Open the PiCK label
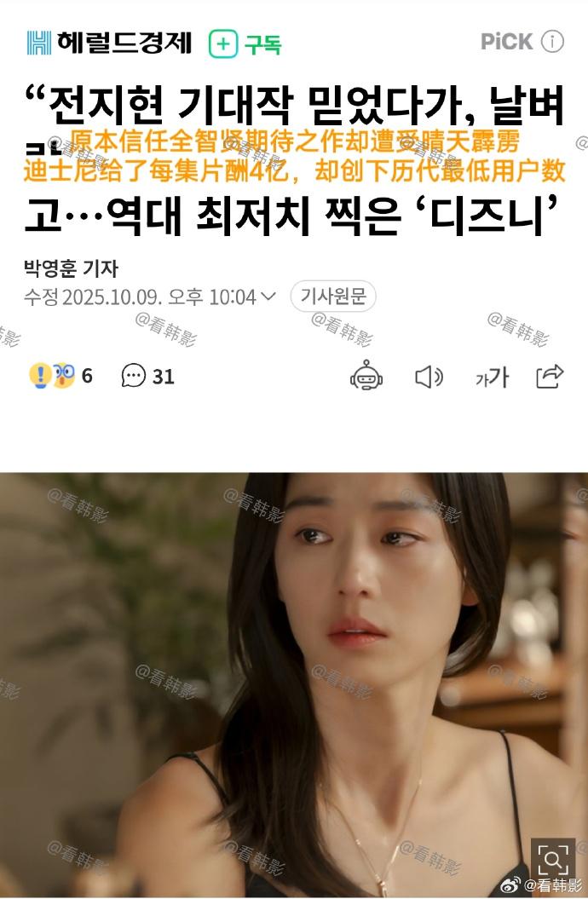588x899 pixels. (x=507, y=41)
